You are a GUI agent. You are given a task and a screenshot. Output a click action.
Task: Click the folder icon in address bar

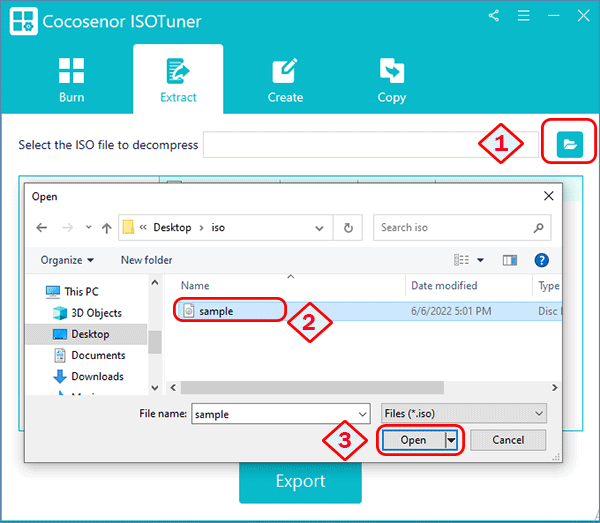(128, 227)
